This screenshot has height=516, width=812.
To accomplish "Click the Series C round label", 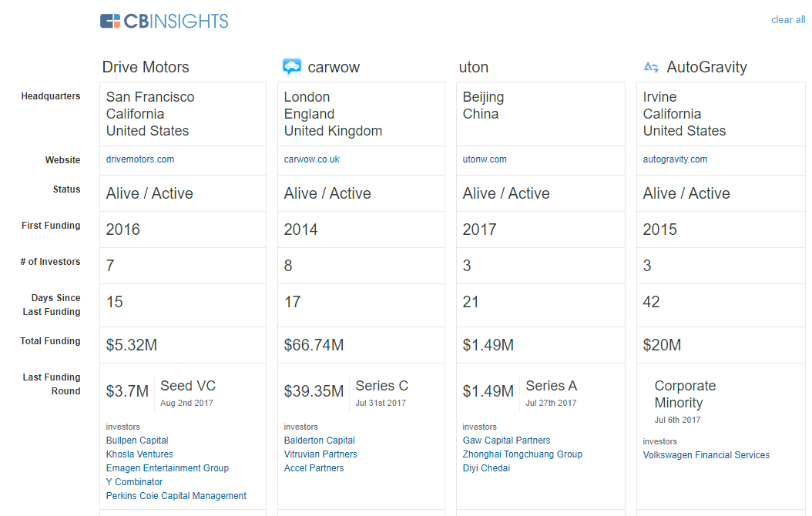I will (x=381, y=386).
